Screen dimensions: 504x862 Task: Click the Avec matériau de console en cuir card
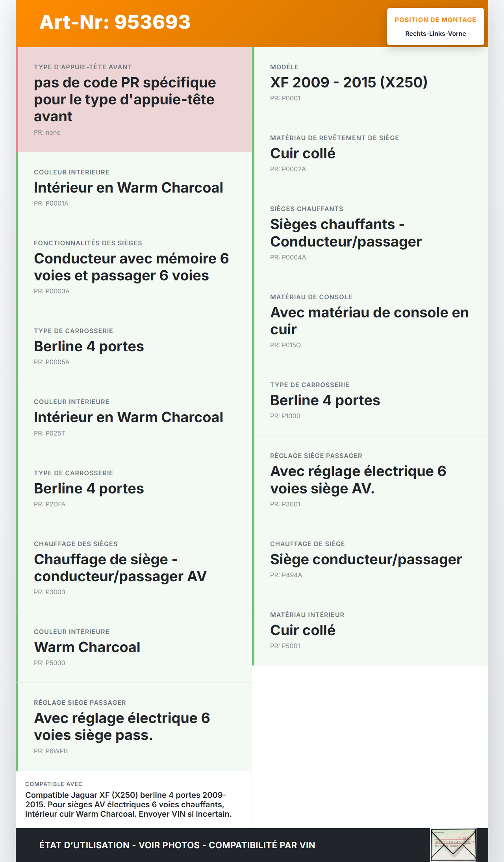pos(371,321)
